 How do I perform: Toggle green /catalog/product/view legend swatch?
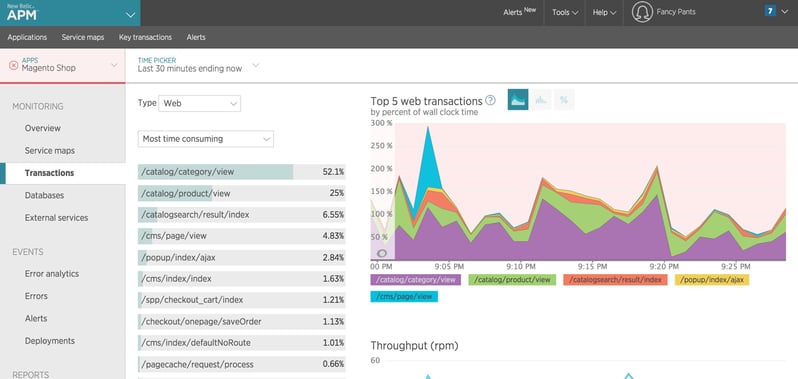click(x=512, y=280)
